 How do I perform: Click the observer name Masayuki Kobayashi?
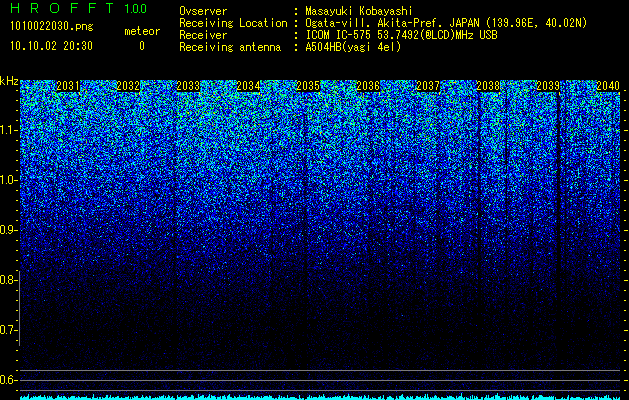tap(359, 11)
